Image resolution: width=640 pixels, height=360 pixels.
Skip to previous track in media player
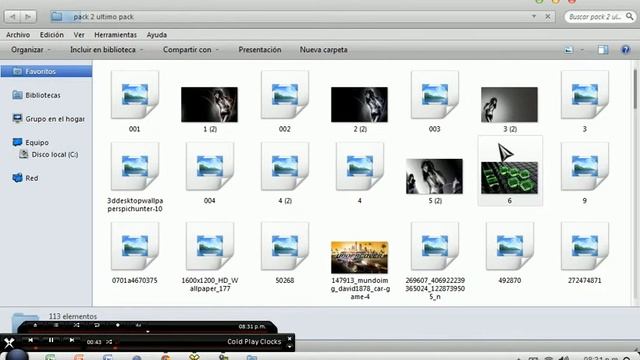31,340
